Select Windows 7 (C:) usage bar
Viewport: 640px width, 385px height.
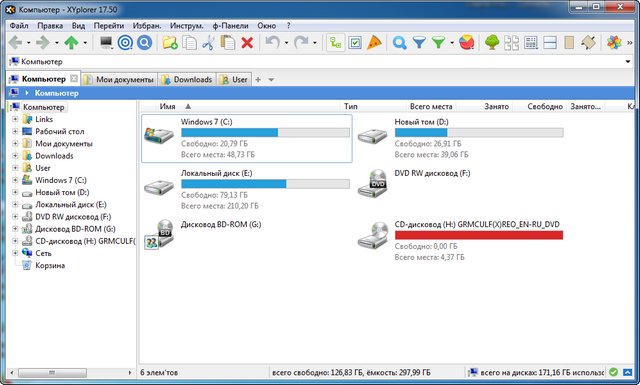click(265, 133)
